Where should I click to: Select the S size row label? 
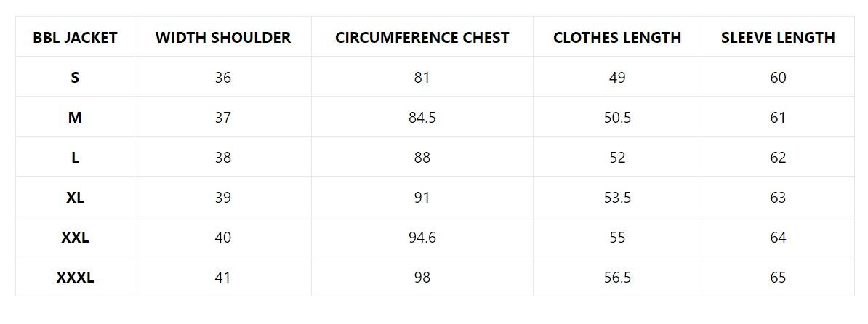(x=75, y=78)
